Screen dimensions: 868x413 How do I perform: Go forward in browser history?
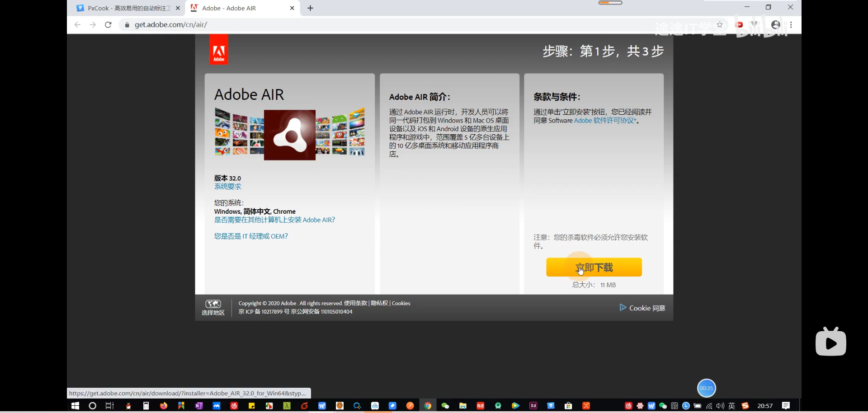(x=93, y=25)
